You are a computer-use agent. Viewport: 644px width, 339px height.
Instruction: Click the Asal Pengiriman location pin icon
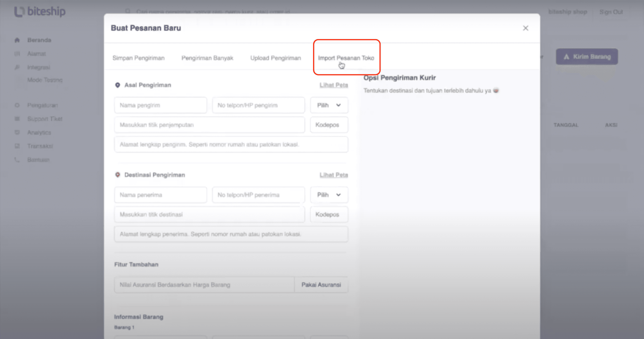point(117,85)
